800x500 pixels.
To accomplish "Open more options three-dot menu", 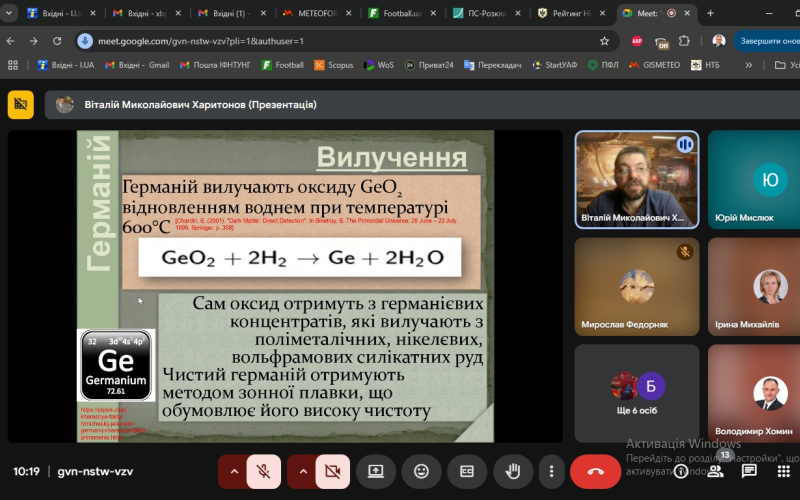I will tap(551, 471).
